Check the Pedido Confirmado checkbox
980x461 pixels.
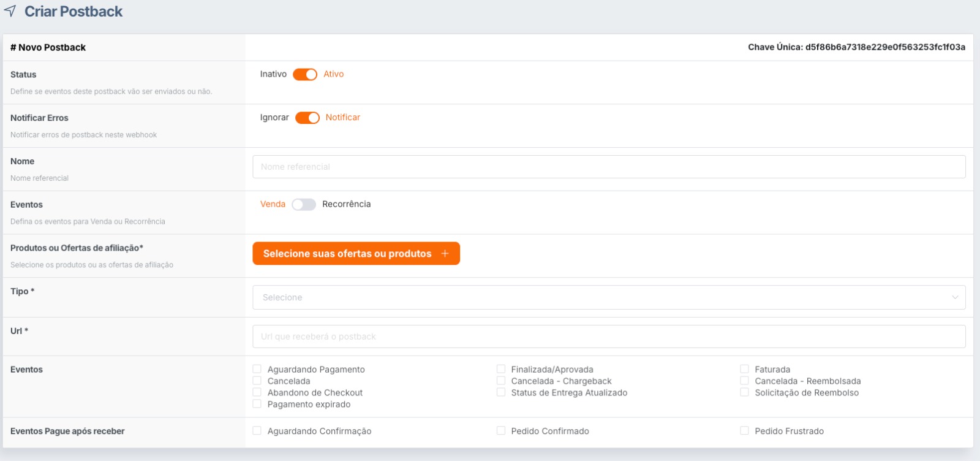501,431
